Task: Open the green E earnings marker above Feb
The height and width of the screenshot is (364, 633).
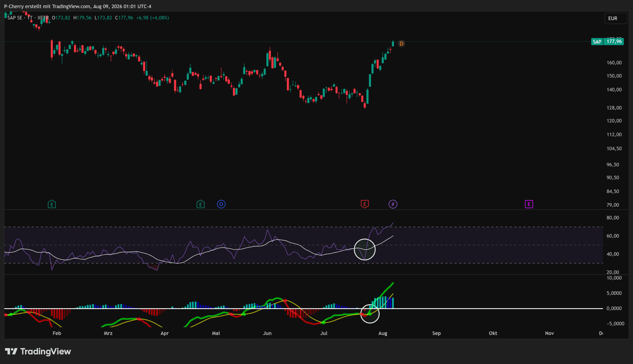Action: [x=52, y=204]
